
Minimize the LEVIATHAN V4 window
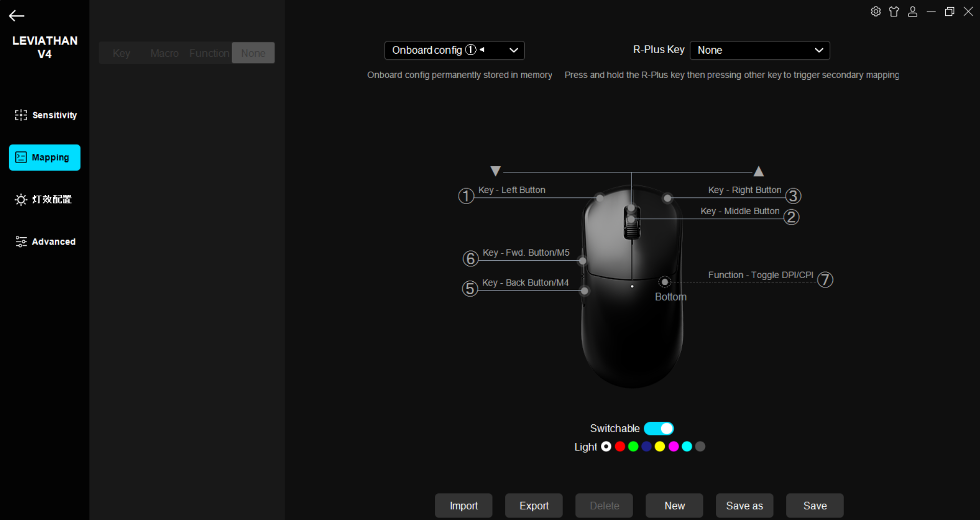click(931, 11)
